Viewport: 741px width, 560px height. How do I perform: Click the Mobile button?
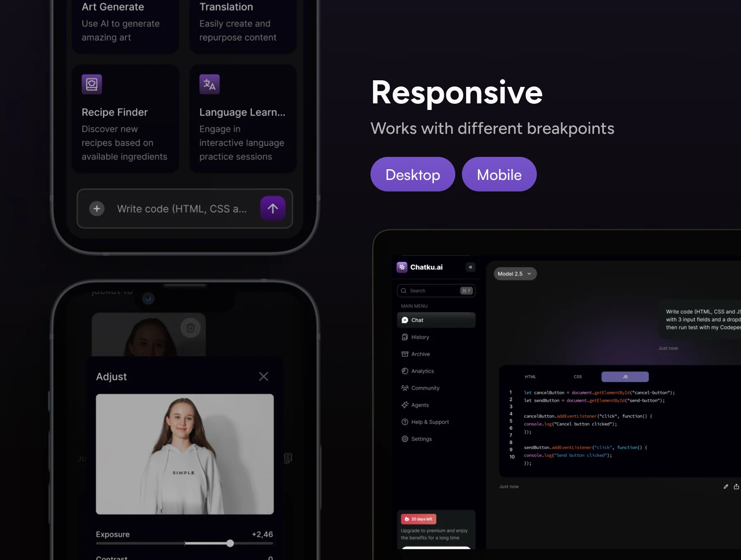[x=499, y=174]
